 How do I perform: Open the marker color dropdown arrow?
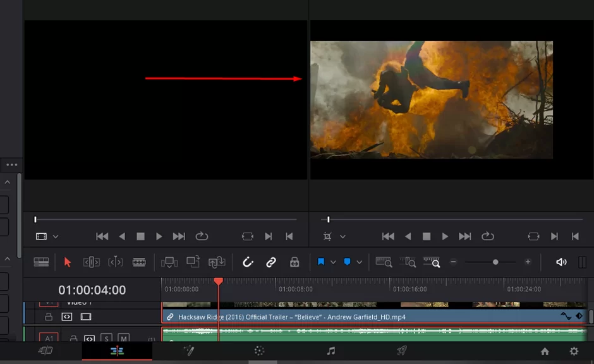pos(359,262)
